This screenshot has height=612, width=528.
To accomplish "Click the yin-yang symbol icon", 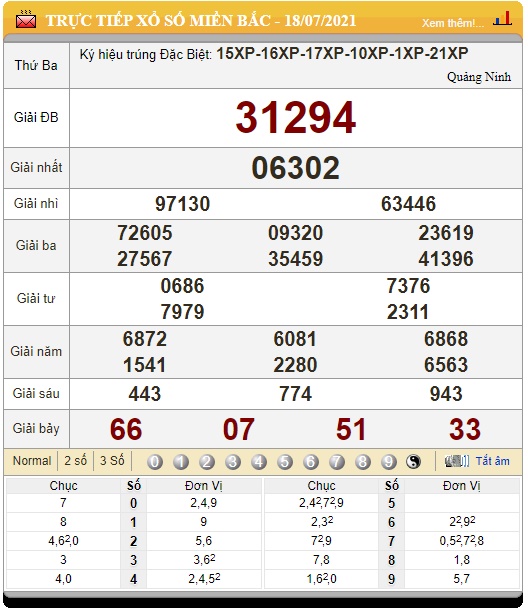I will point(413,462).
